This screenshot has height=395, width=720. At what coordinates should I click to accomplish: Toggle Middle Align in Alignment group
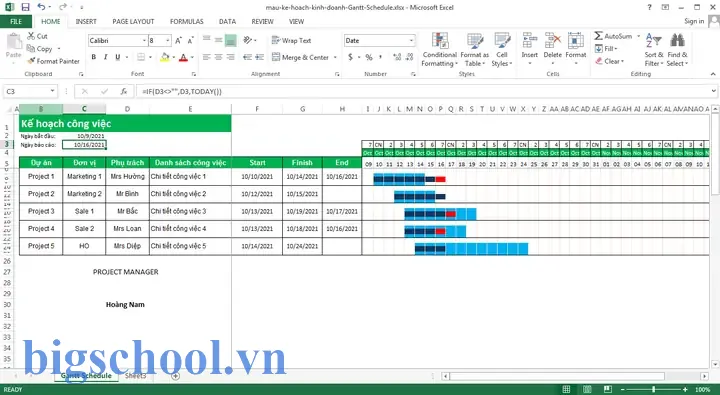point(219,40)
